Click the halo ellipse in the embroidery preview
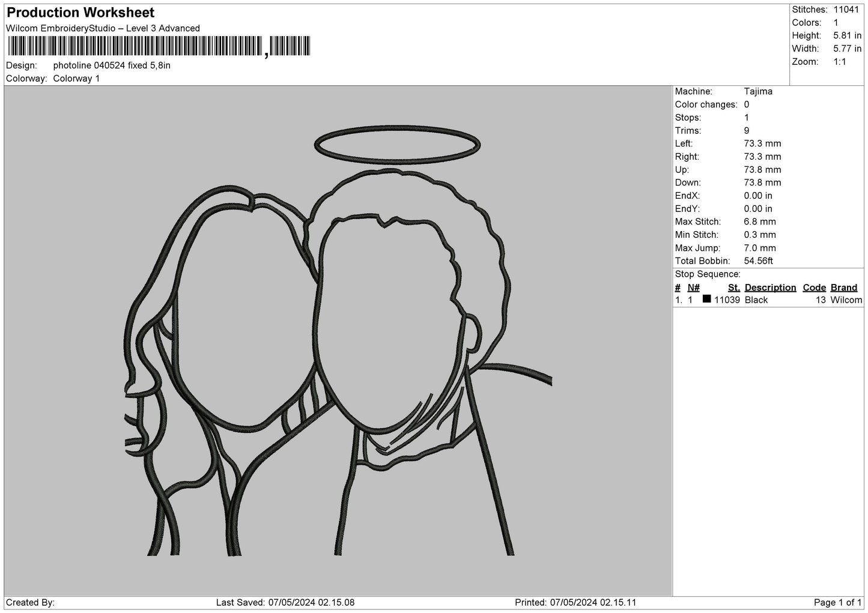The image size is (868, 613). click(x=398, y=145)
